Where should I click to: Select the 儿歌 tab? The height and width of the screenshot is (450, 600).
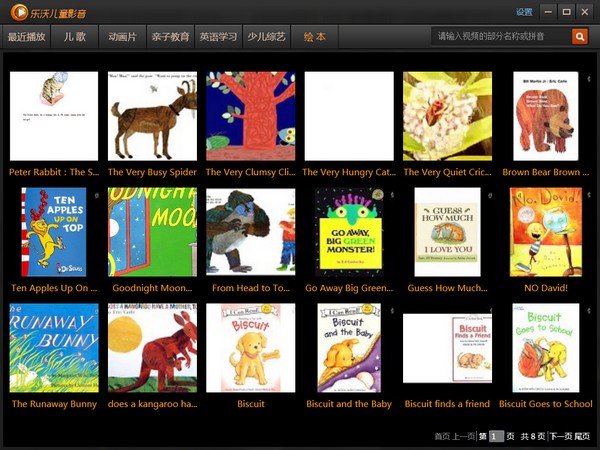[74, 36]
